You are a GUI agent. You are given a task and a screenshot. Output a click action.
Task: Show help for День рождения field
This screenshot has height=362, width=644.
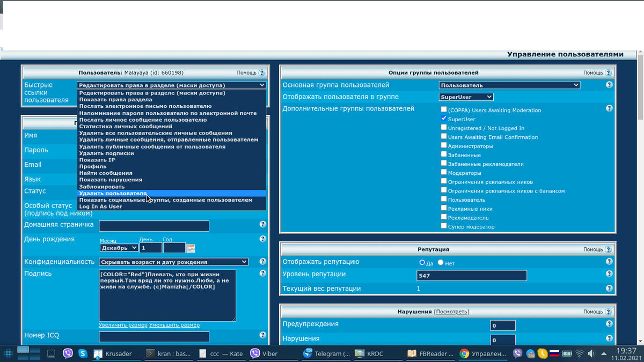click(x=263, y=239)
